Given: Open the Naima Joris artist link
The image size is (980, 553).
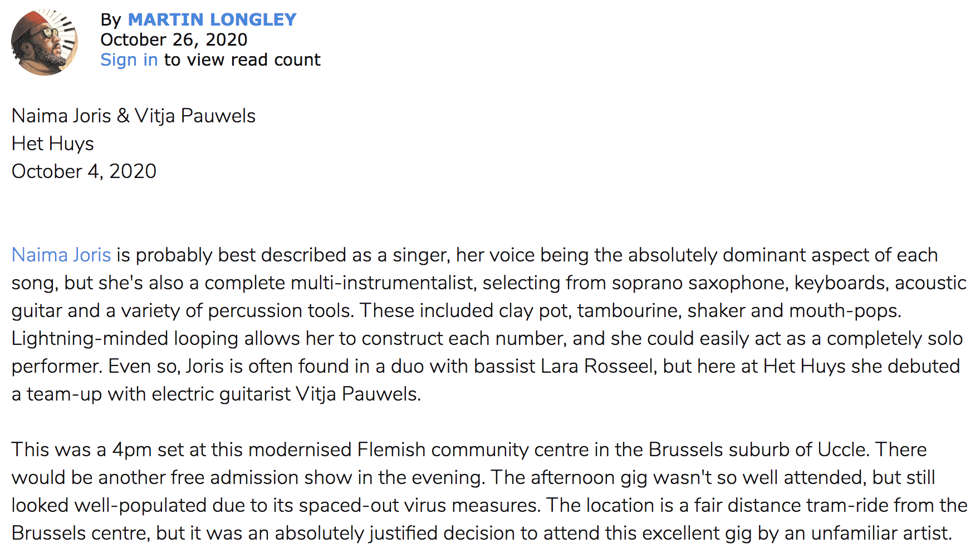Looking at the screenshot, I should click(x=61, y=255).
